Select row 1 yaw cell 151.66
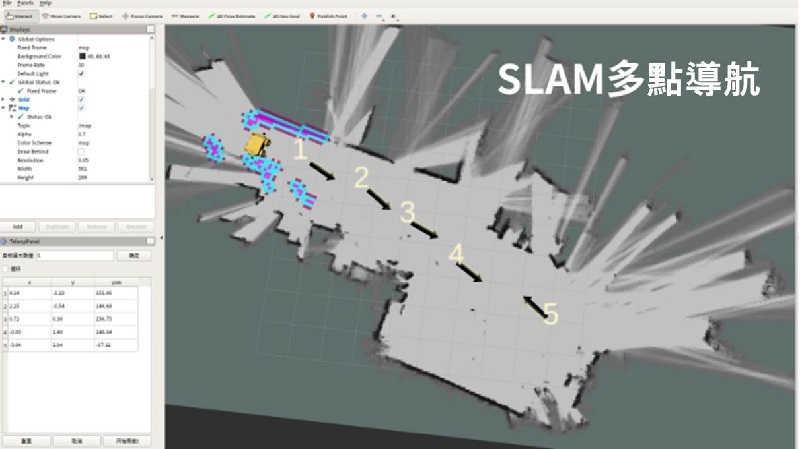 point(116,293)
